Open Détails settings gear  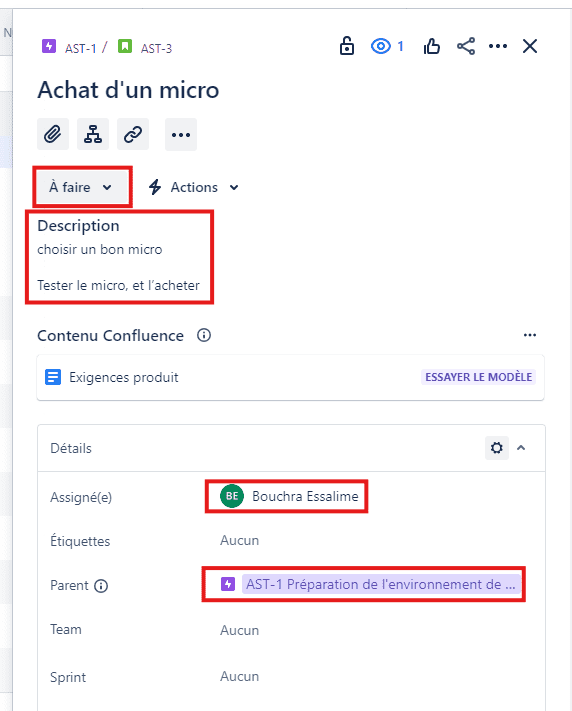pos(497,448)
